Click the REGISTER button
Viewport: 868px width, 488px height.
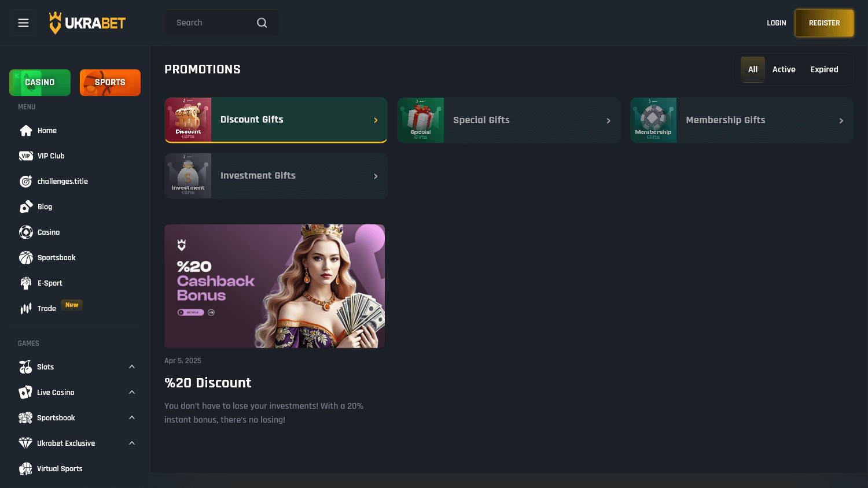pyautogui.click(x=824, y=23)
